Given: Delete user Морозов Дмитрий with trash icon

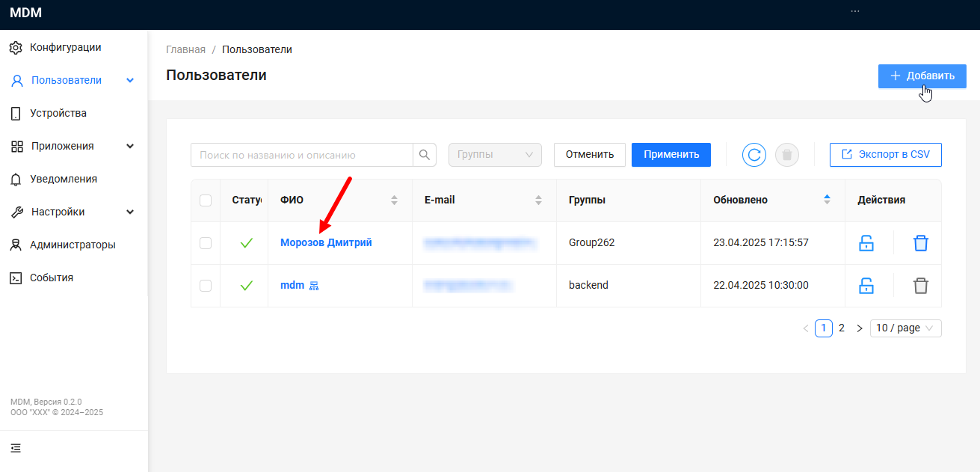Looking at the screenshot, I should 920,243.
